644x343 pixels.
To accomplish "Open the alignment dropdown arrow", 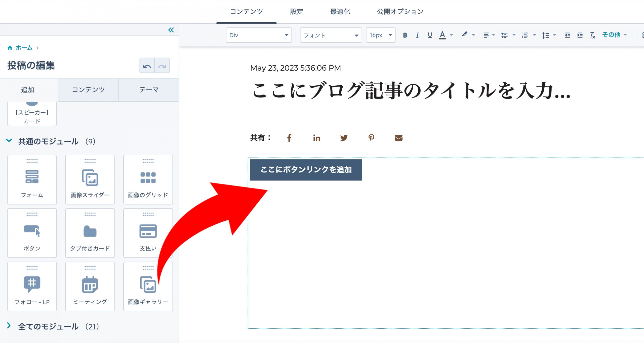I will 493,35.
